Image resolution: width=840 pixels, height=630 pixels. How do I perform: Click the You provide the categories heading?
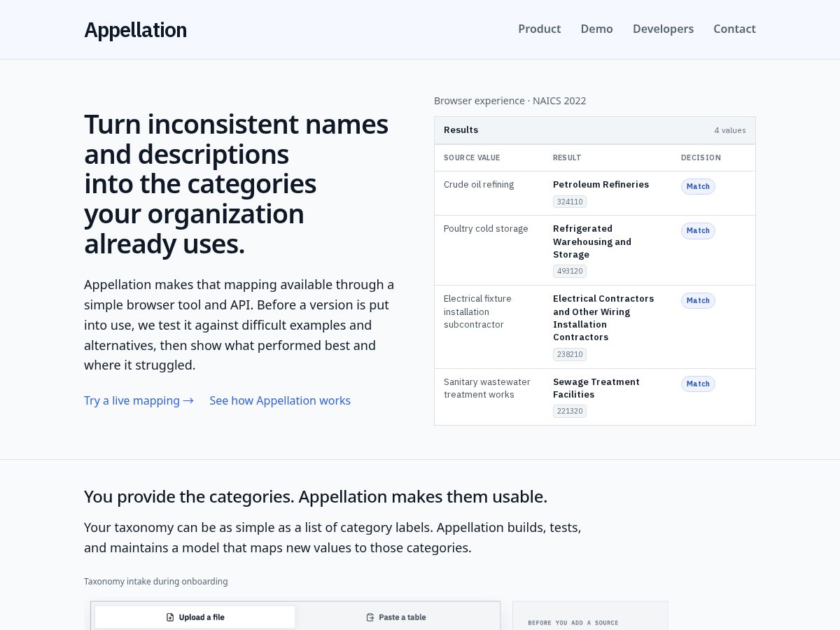tap(316, 496)
